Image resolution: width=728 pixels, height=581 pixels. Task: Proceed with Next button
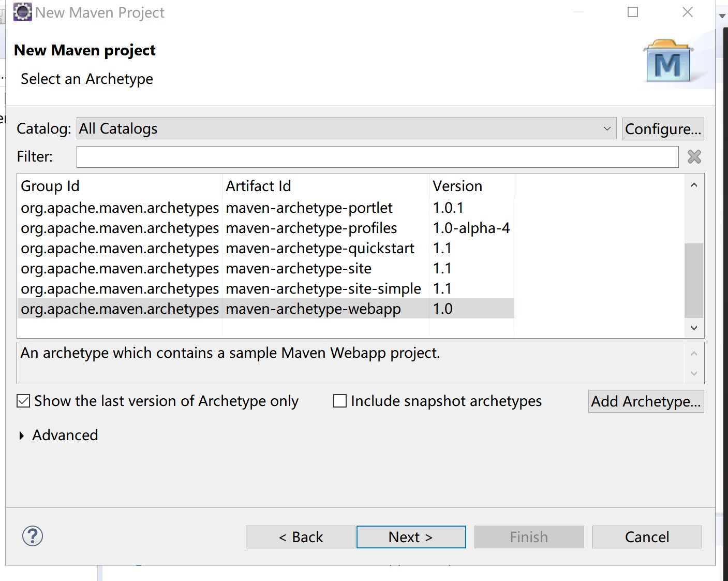point(411,537)
